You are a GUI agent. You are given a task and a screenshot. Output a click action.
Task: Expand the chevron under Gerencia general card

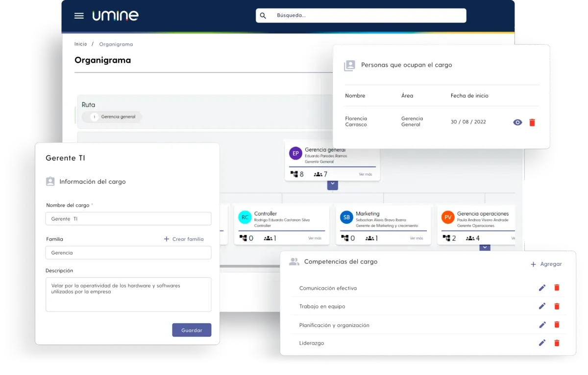tap(333, 185)
